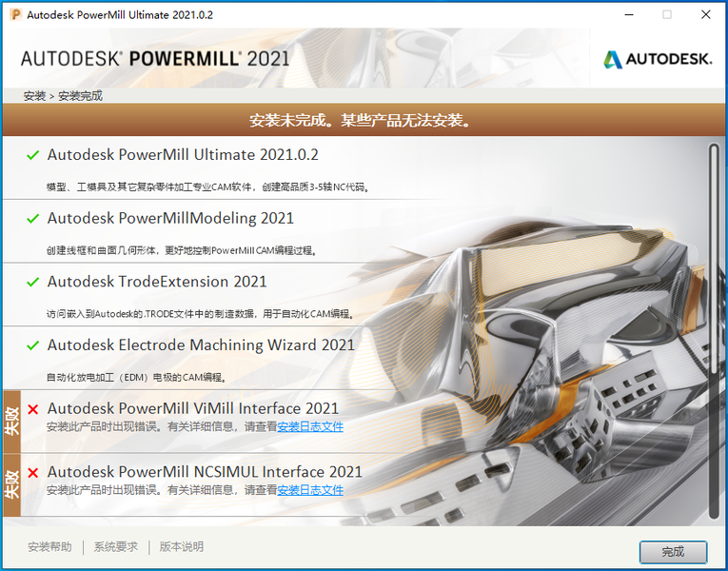
Task: Select Autodesk PowerMill NCSIMUL Interface 2021 title
Action: tap(205, 472)
